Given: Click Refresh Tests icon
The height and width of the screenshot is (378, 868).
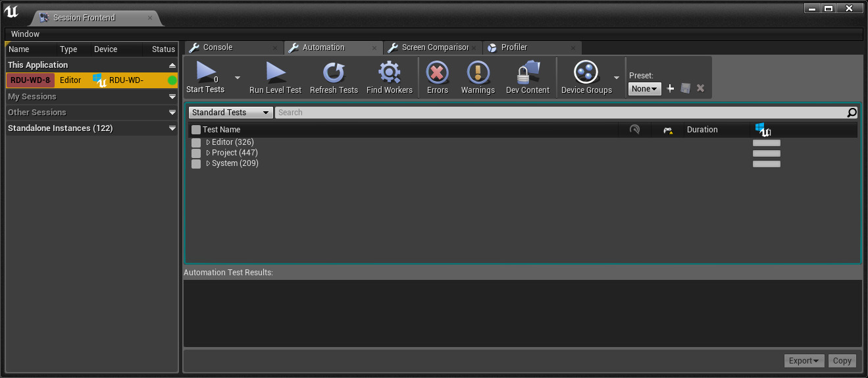Looking at the screenshot, I should pos(334,72).
